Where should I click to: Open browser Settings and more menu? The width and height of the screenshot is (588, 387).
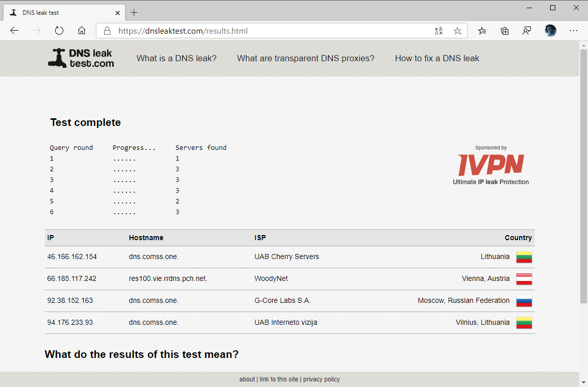(573, 31)
